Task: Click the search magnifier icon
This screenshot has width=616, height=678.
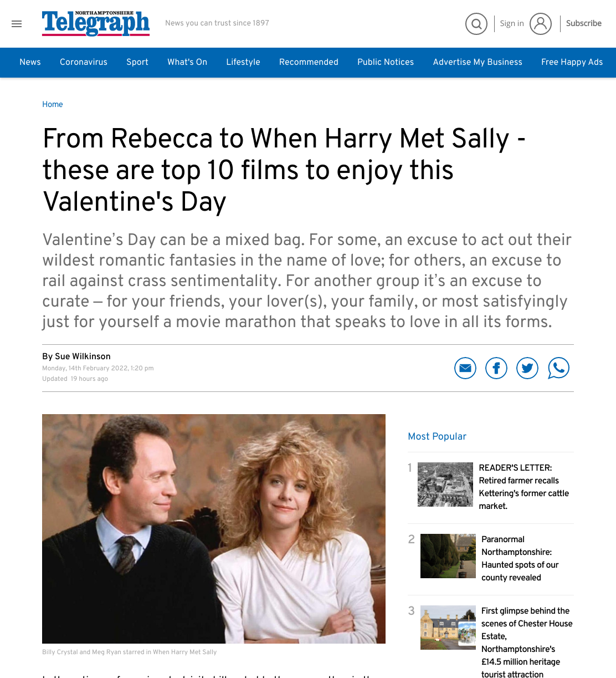Action: click(x=476, y=24)
